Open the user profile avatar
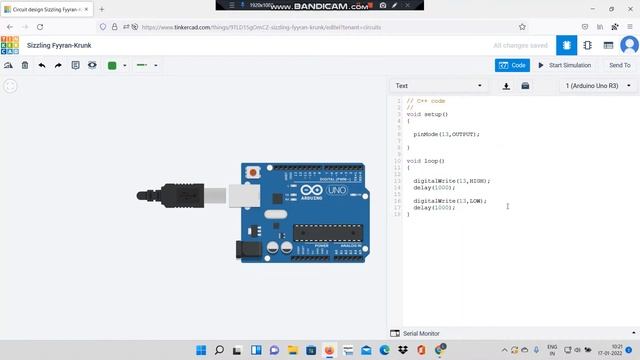Viewport: 640px width, 360px height. coord(629,45)
